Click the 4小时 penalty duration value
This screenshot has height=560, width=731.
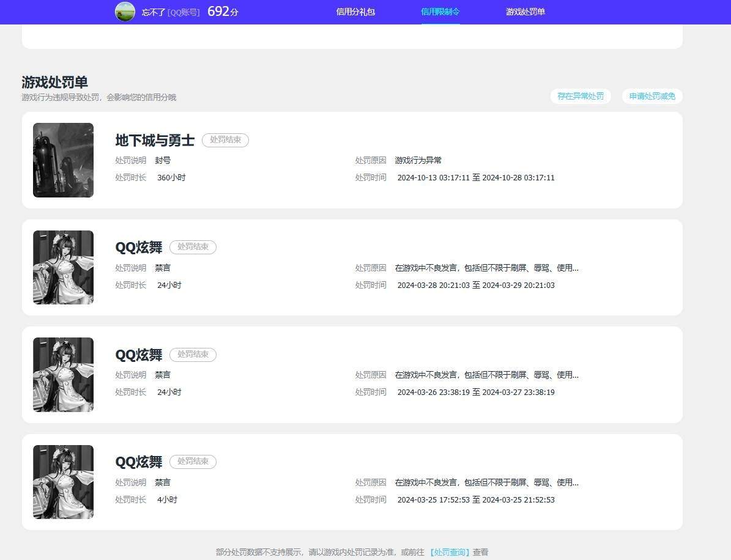tap(168, 500)
